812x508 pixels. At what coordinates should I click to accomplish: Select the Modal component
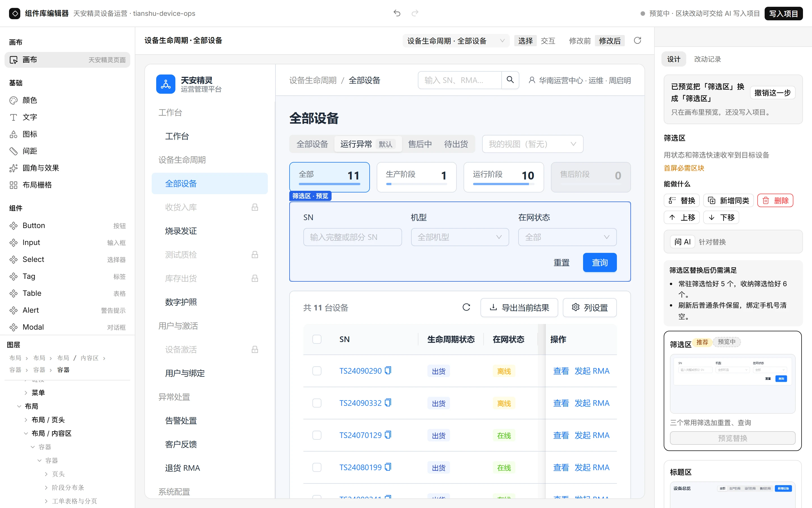67,327
